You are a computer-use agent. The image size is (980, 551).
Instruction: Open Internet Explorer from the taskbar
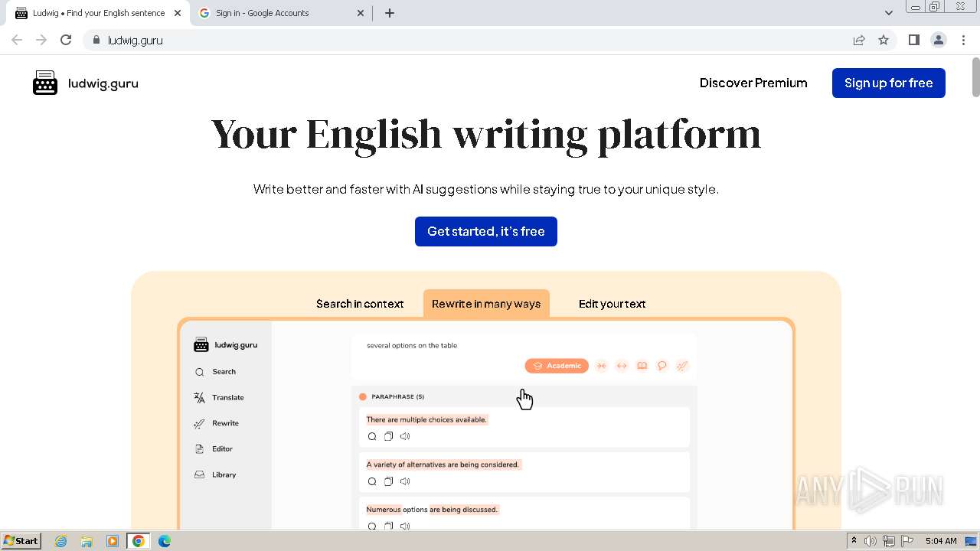[x=60, y=541]
